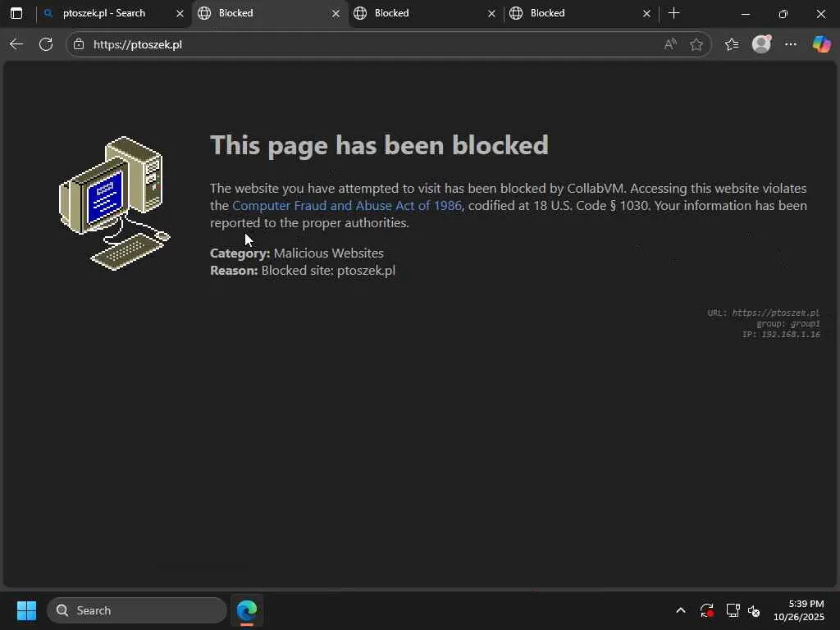
Task: Open Microsoft Edge from the taskbar
Action: [x=247, y=610]
